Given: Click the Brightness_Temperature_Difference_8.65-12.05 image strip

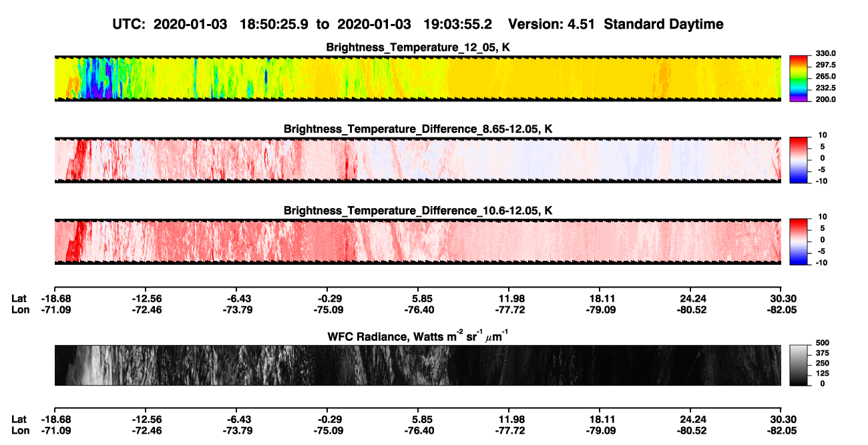Looking at the screenshot, I should coord(417,159).
